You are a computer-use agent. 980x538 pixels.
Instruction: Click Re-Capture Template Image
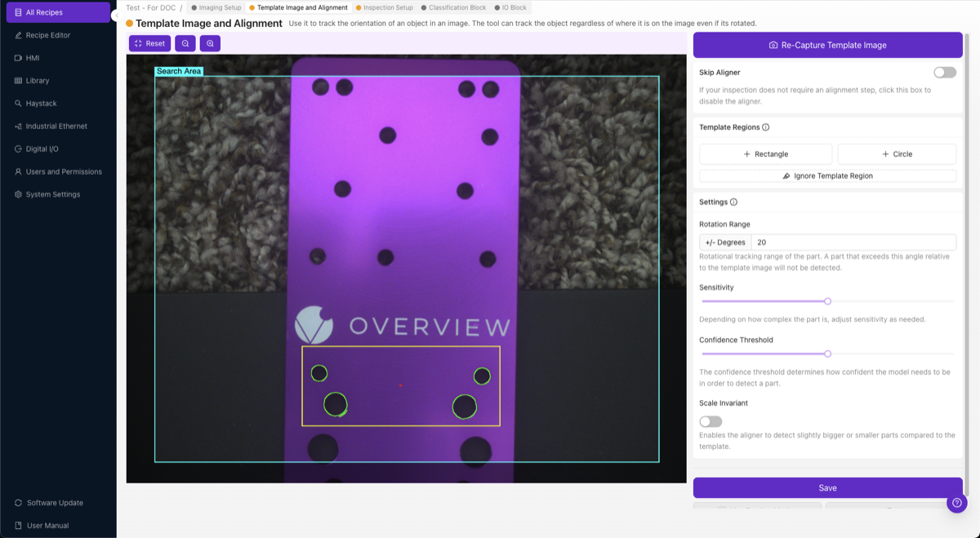pos(827,45)
